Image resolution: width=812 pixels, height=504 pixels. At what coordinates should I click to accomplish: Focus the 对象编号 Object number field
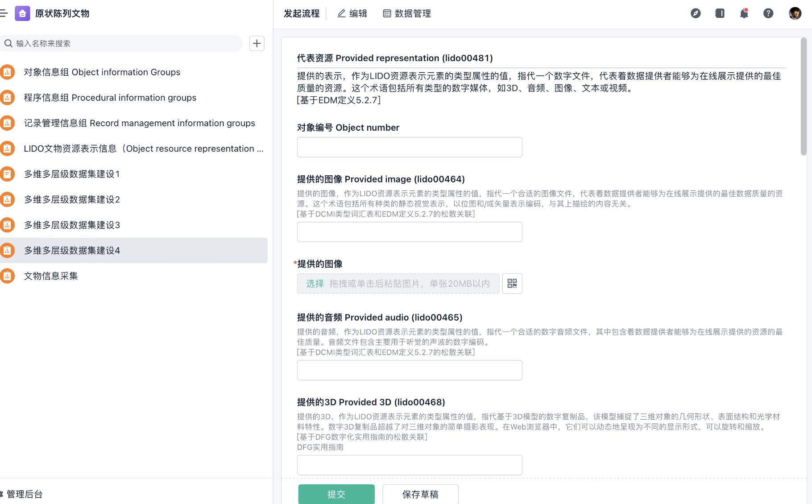[x=409, y=147]
